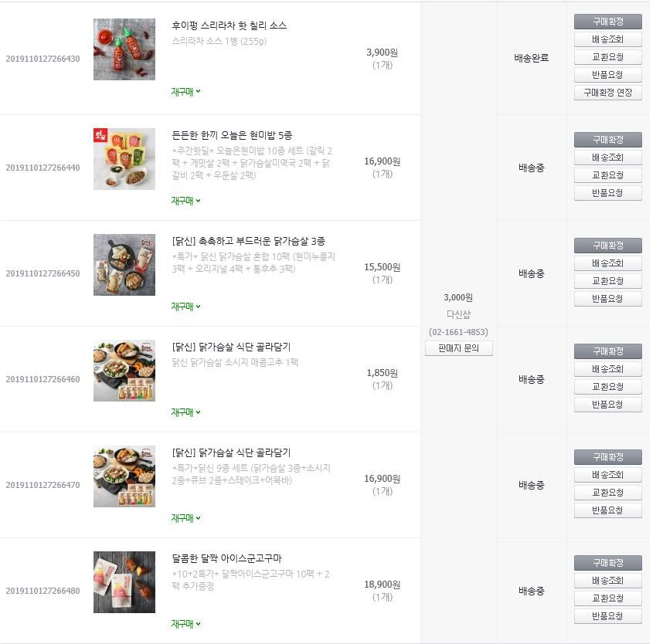Open order number 2019110127266450
The height and width of the screenshot is (644, 663).
42,273
